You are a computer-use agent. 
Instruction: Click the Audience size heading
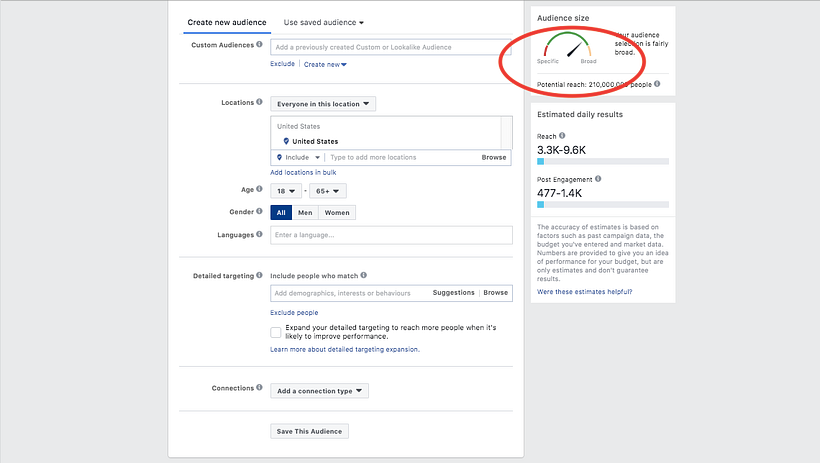coord(563,18)
